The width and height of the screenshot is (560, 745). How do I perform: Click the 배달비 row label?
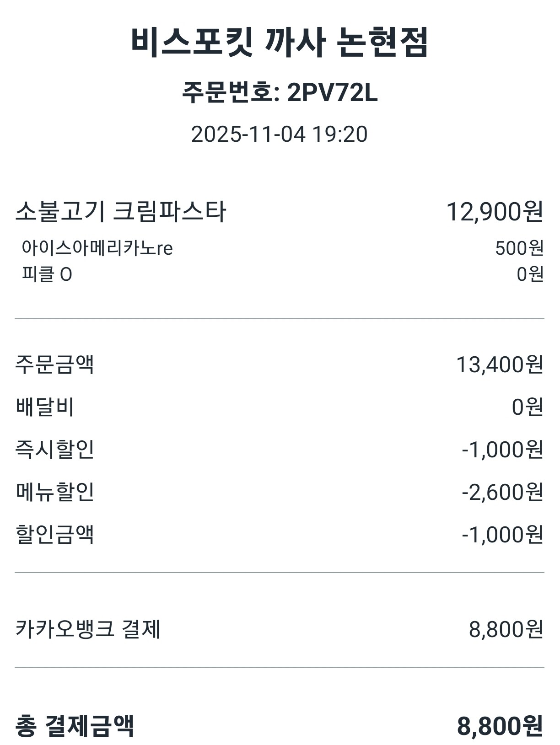point(45,407)
